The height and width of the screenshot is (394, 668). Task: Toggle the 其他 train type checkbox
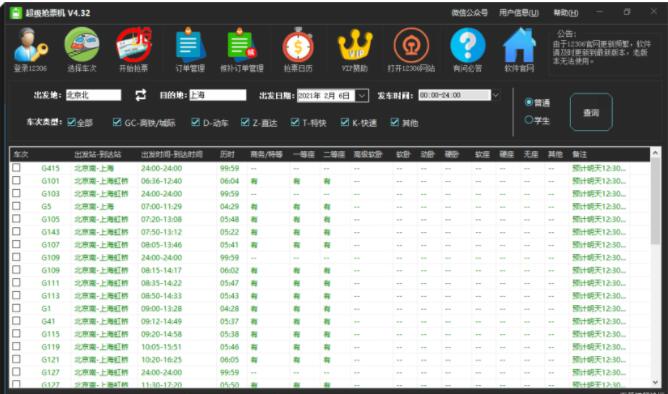pos(394,122)
